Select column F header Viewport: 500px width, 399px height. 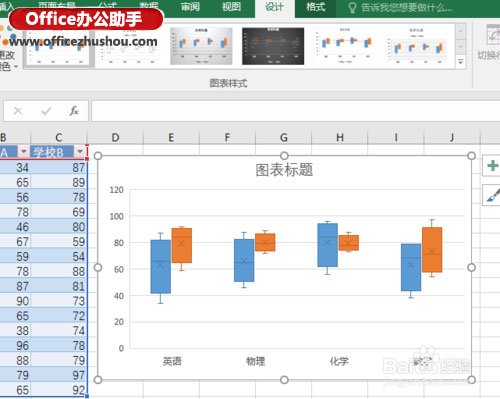point(227,137)
